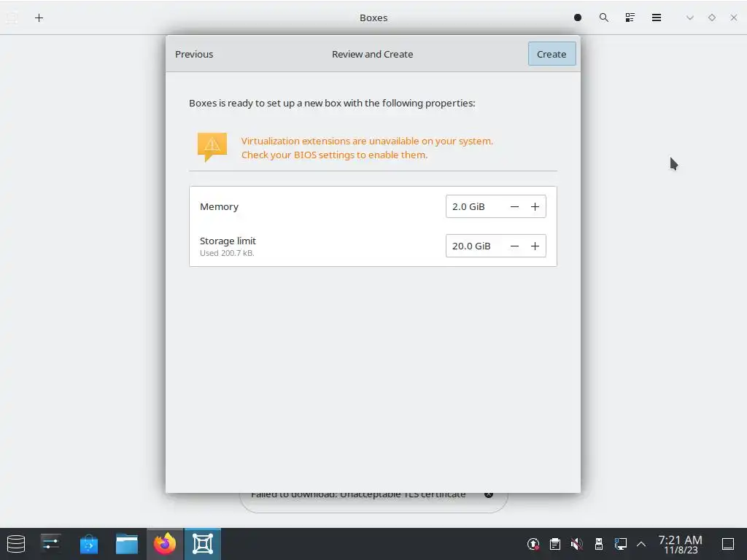This screenshot has width=747, height=560.
Task: Click the black dot icon in Boxes header
Action: [x=578, y=17]
